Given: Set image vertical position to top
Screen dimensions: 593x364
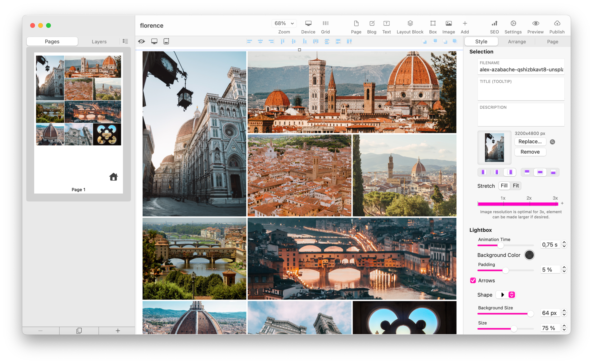Looking at the screenshot, I should pos(527,172).
